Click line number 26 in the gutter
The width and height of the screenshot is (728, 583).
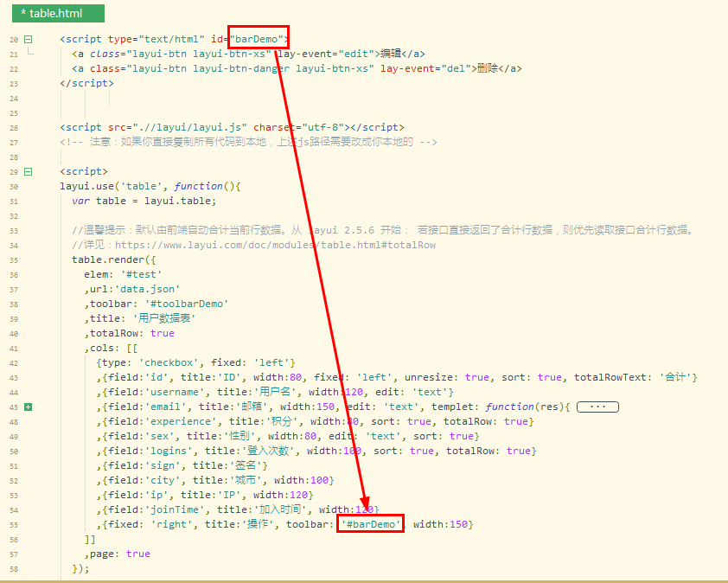14,128
